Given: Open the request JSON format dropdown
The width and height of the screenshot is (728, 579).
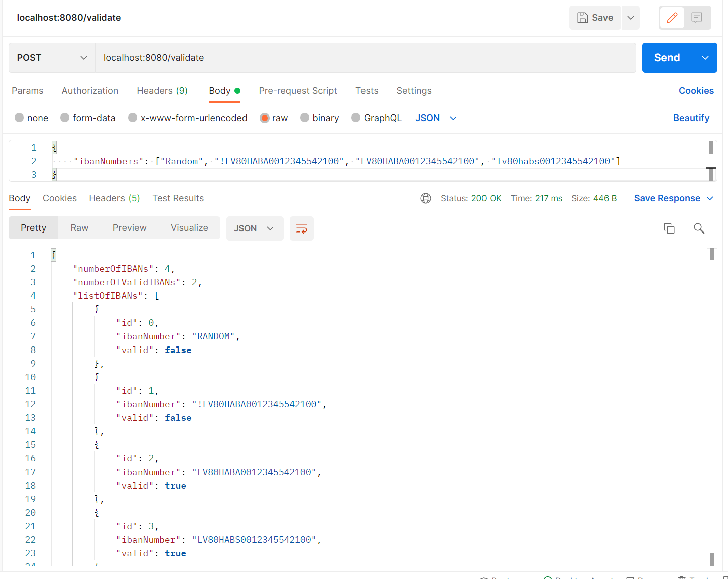Looking at the screenshot, I should (436, 118).
